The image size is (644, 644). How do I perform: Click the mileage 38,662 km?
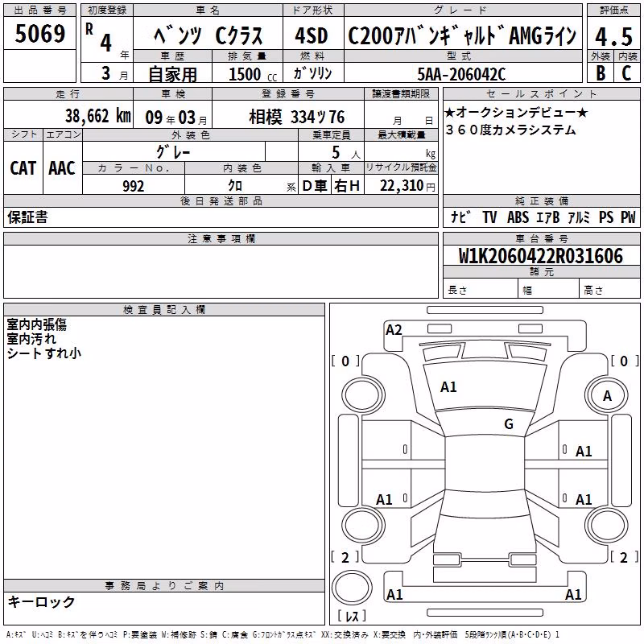[98, 116]
